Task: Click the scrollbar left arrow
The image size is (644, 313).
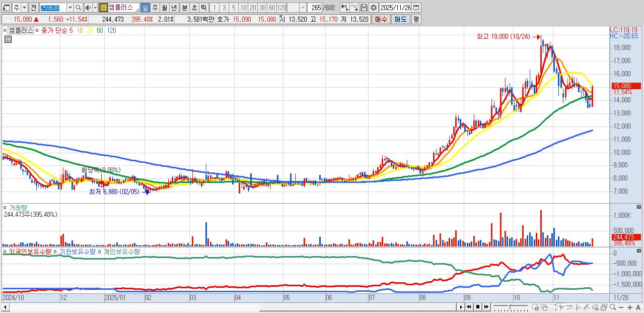Action: click(4, 307)
